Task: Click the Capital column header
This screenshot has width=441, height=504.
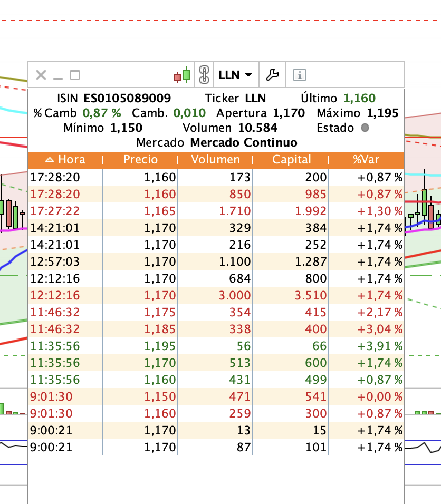Action: coord(291,160)
